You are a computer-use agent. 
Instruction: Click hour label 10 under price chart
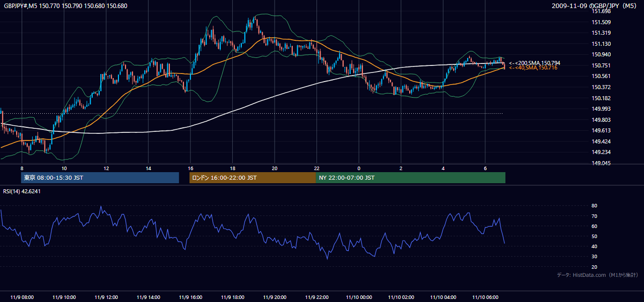pyautogui.click(x=64, y=168)
